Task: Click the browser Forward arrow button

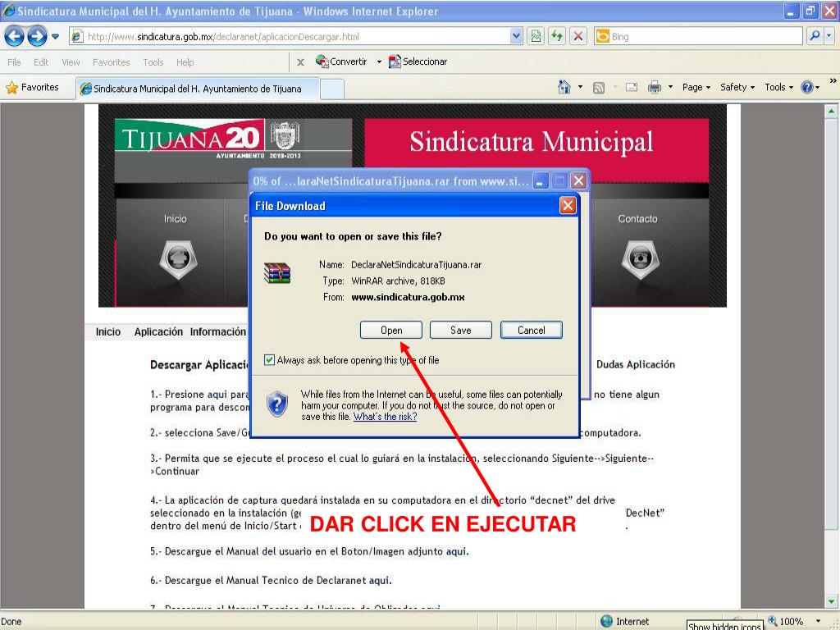Action: (37, 36)
